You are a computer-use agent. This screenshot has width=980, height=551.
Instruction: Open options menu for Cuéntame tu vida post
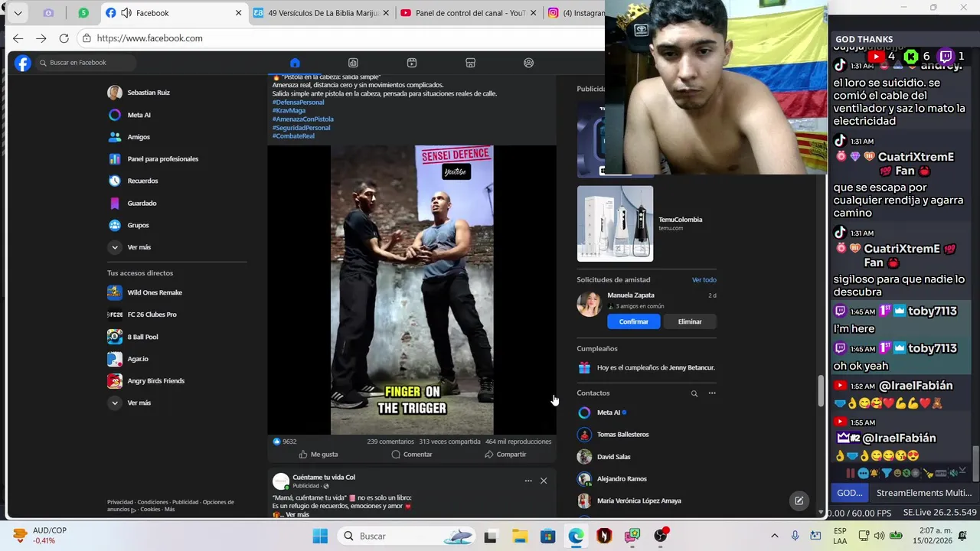[528, 481]
